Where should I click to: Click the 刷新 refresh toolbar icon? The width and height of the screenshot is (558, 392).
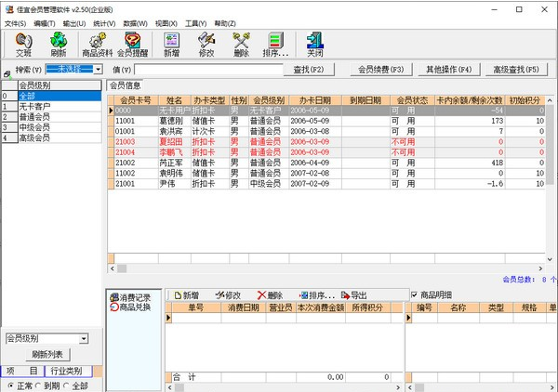coord(59,44)
